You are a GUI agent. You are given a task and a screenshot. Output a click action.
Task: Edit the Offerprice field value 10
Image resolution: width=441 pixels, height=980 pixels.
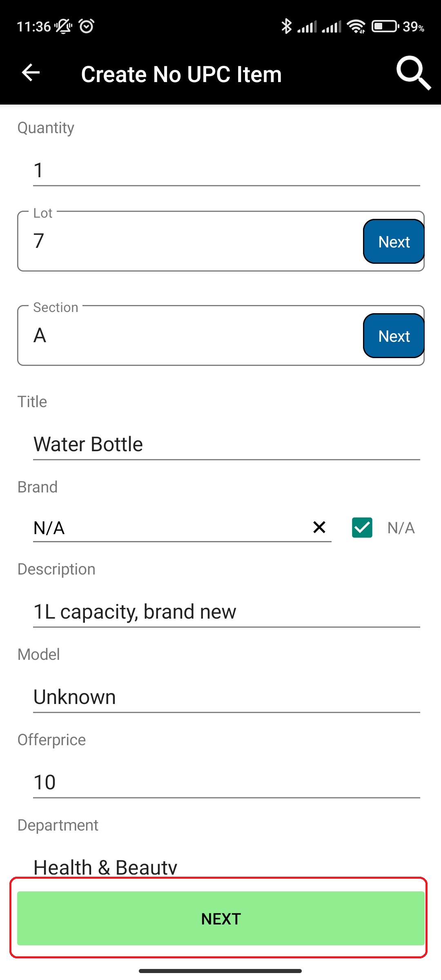click(x=227, y=782)
